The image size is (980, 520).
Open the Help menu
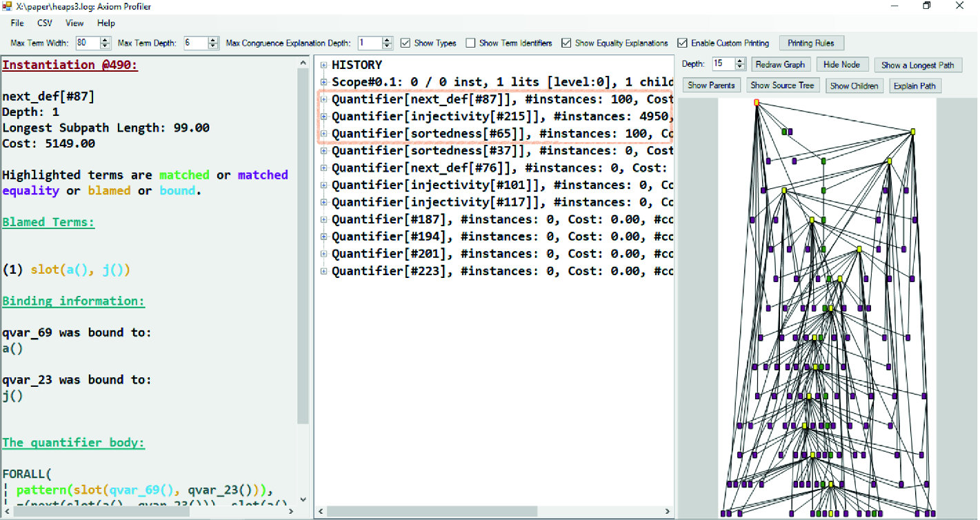coord(106,23)
